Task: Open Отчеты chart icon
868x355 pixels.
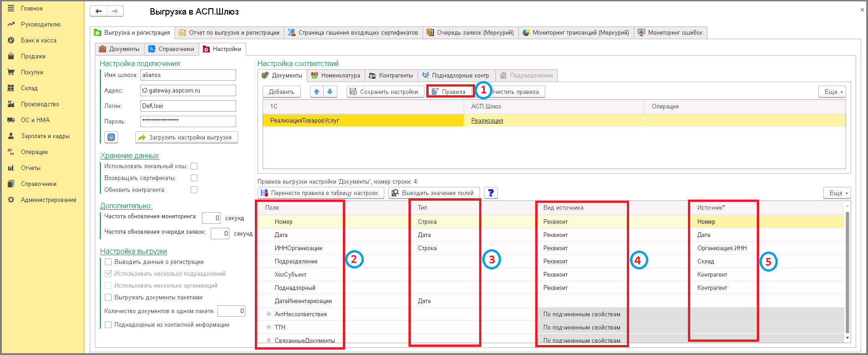Action: [x=11, y=168]
